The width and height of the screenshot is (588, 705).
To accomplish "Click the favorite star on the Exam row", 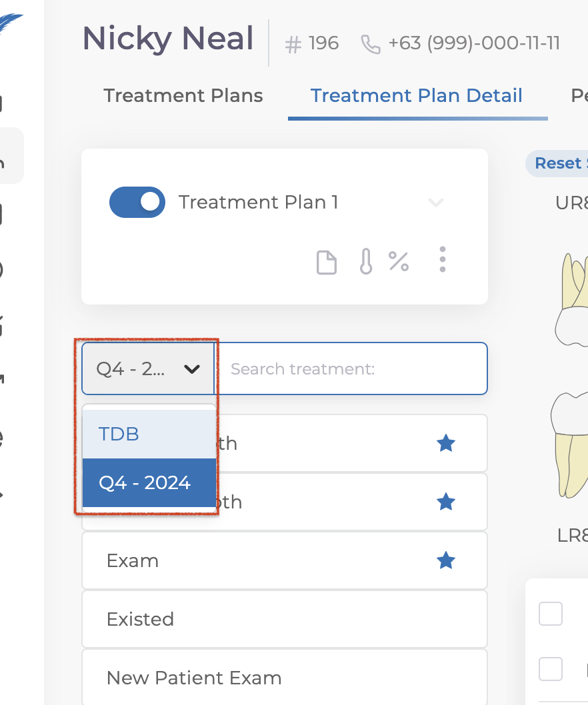I will pos(445,561).
